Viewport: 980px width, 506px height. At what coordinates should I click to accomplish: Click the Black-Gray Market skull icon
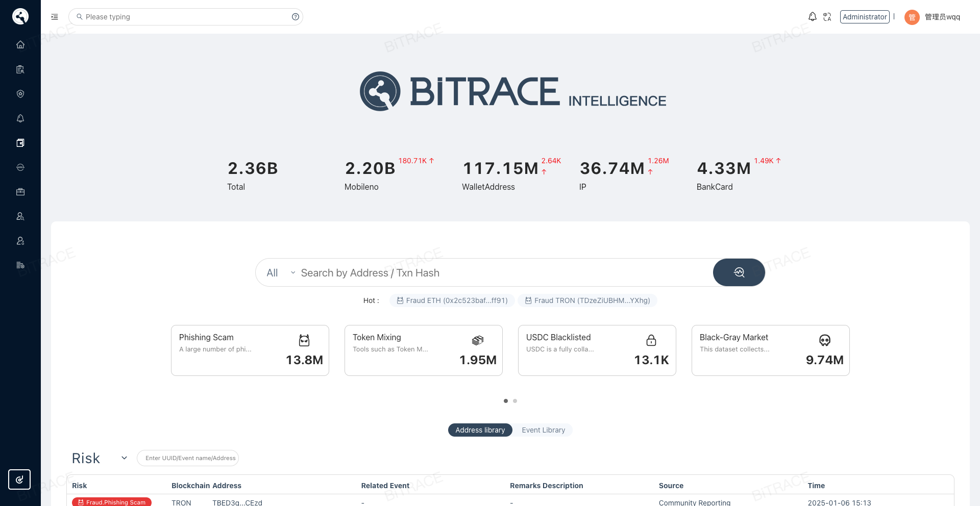[825, 340]
